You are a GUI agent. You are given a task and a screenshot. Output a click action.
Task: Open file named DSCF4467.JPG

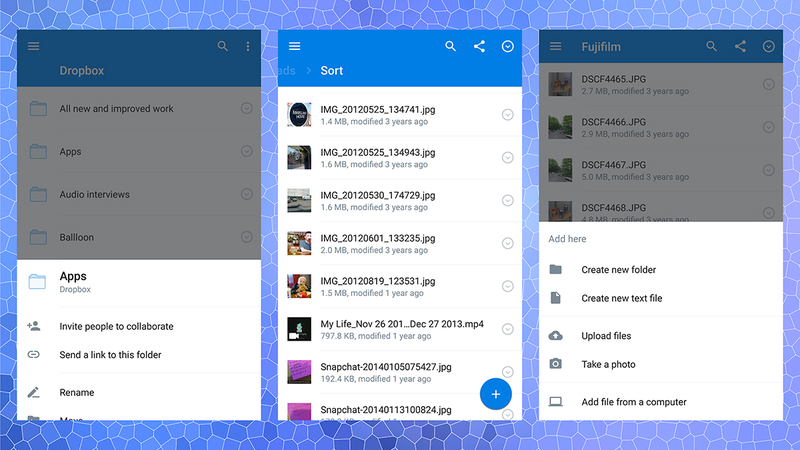coord(614,165)
